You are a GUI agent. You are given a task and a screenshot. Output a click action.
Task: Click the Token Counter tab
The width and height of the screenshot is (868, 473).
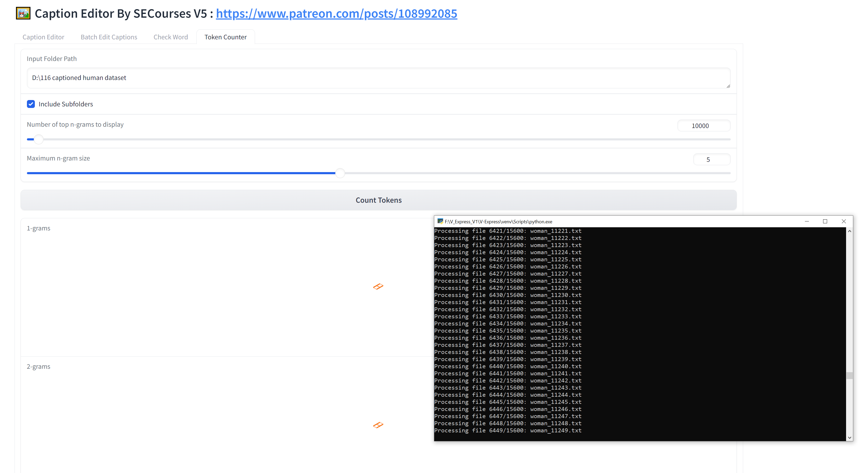coord(225,37)
